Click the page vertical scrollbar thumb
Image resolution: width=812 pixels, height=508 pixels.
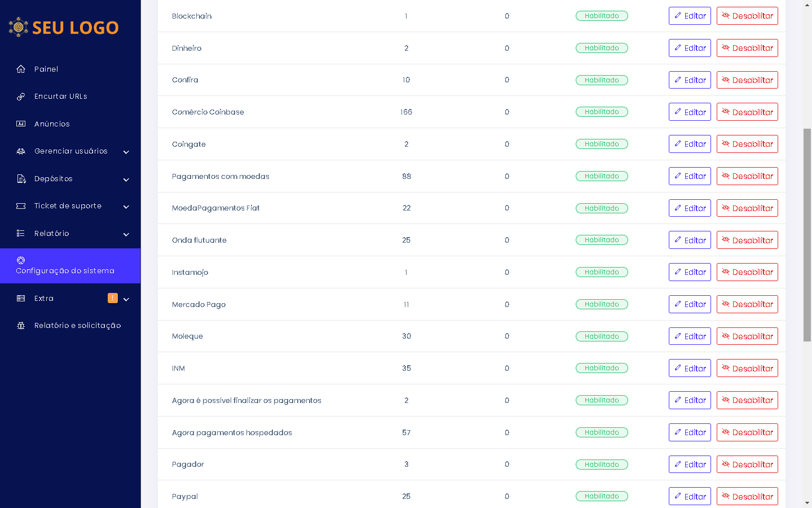[x=807, y=234]
